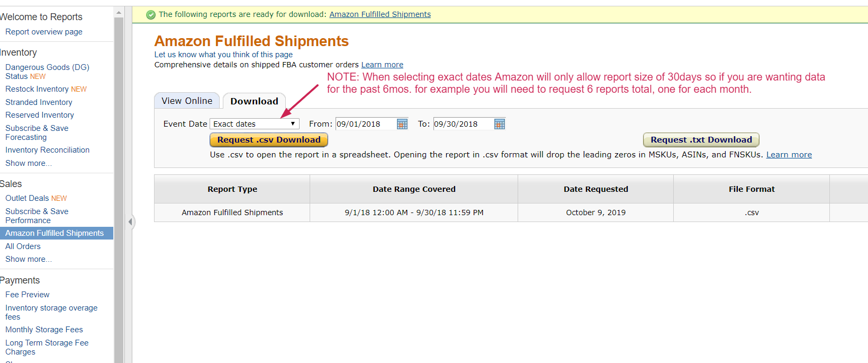Click Learn more beside FBA customer orders
Image resolution: width=868 pixels, height=363 pixels.
pyautogui.click(x=382, y=65)
